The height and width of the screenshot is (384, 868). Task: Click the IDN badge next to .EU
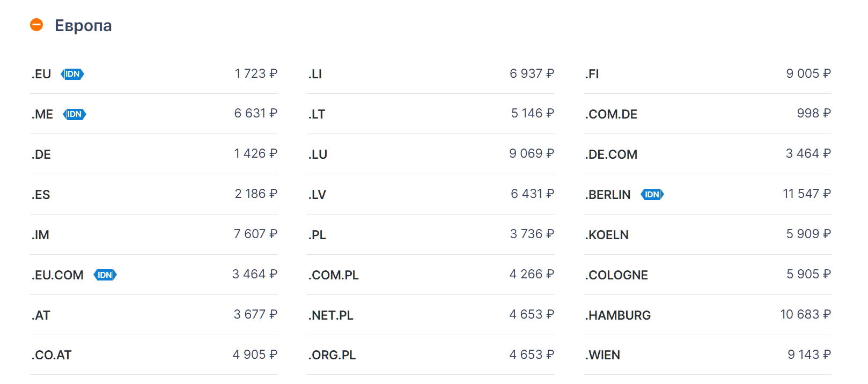(72, 74)
